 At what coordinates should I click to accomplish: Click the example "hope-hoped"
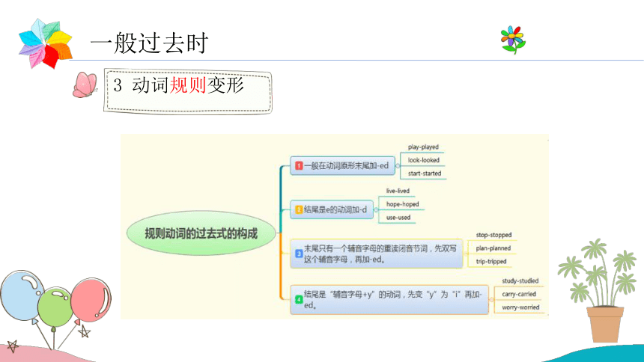coord(403,204)
